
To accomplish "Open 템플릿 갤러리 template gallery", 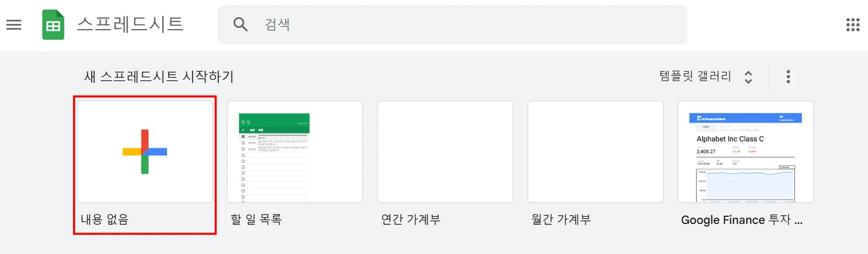I will click(x=695, y=76).
